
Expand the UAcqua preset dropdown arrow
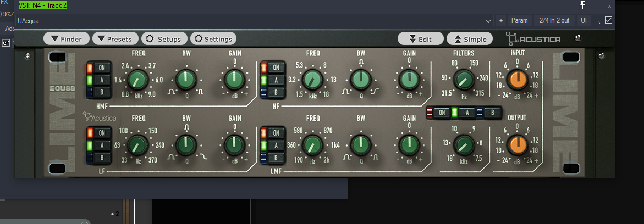tap(488, 20)
